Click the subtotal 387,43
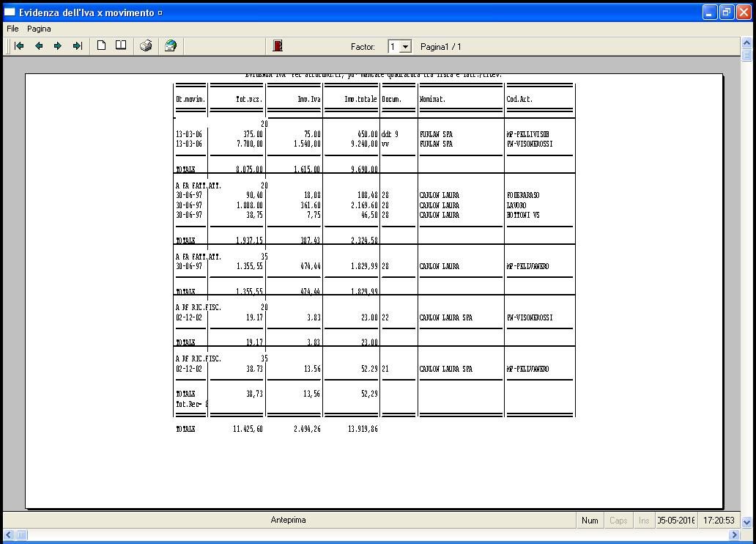Screen dimensions: 756x544 (x=311, y=240)
